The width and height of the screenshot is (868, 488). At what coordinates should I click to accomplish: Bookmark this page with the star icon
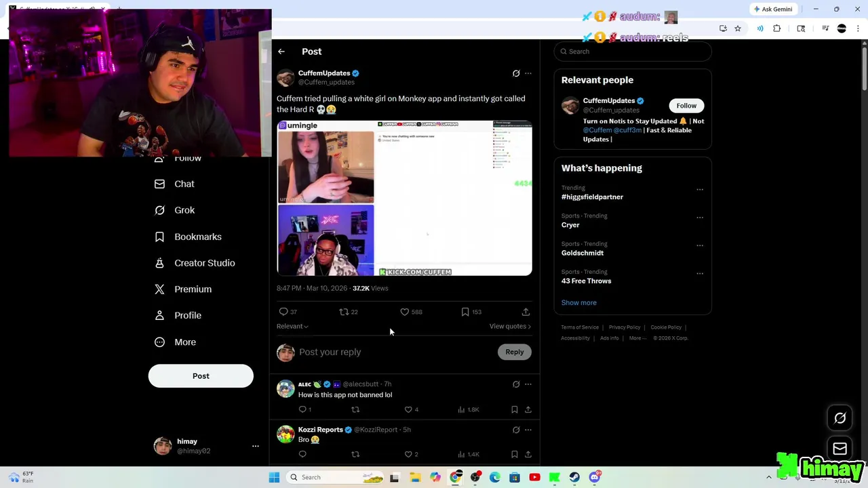738,28
